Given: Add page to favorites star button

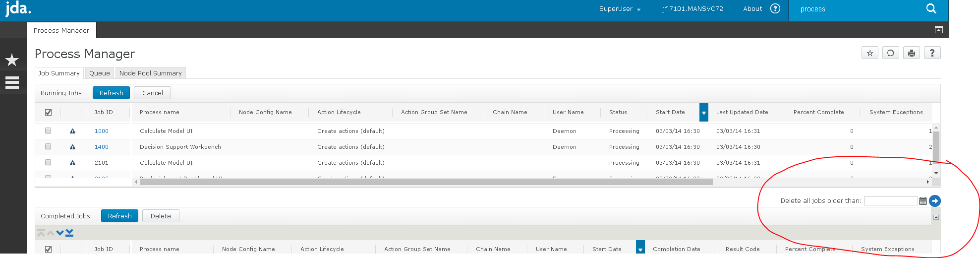Looking at the screenshot, I should (x=870, y=53).
